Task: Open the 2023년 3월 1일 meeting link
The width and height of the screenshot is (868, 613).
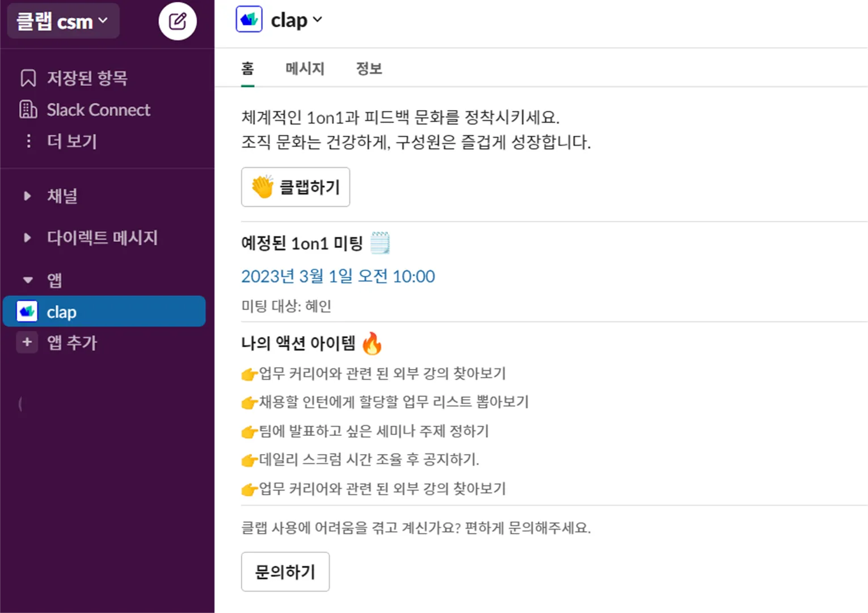Action: (338, 276)
